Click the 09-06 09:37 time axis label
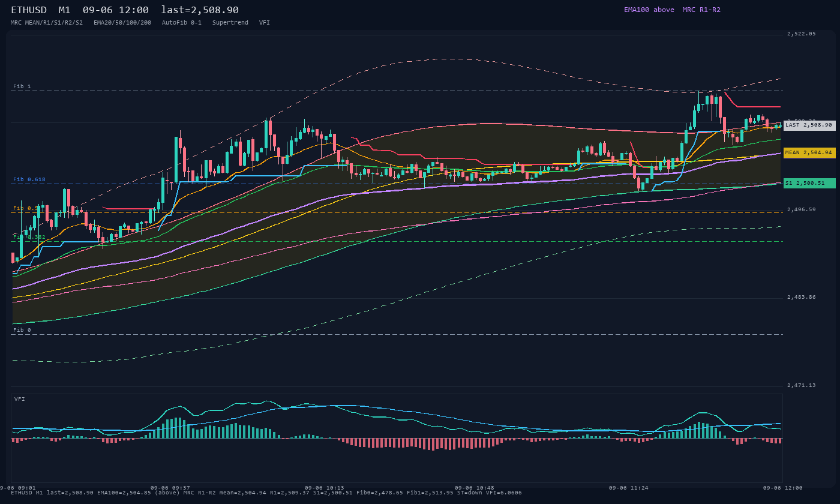The height and width of the screenshot is (504, 840). coord(170,488)
